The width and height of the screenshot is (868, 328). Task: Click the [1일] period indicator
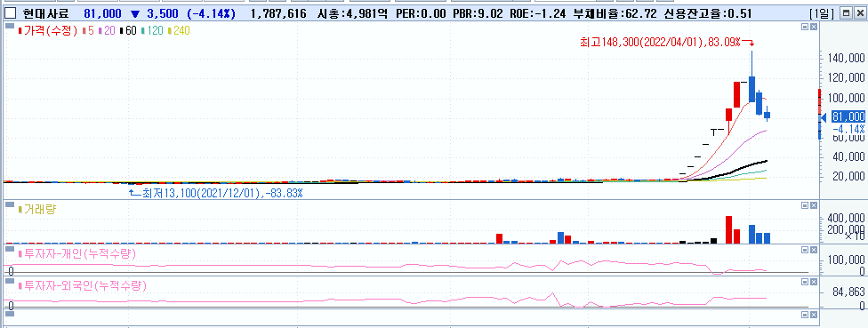point(822,14)
